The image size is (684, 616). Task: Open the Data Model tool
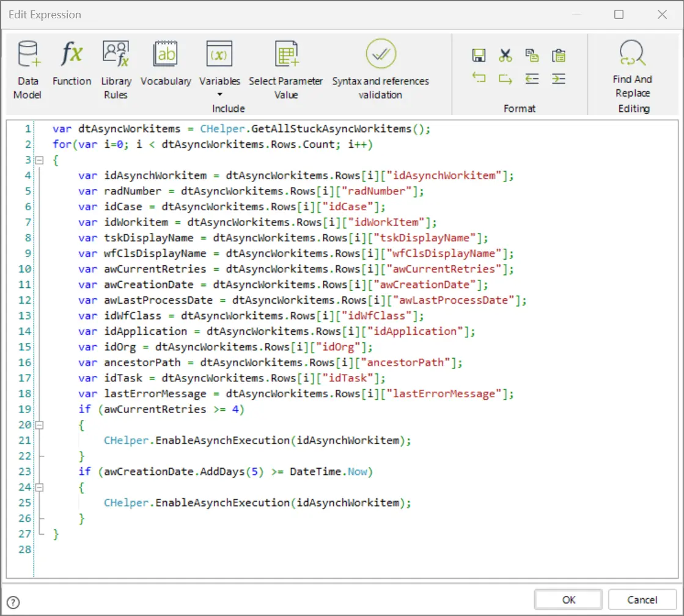point(28,70)
